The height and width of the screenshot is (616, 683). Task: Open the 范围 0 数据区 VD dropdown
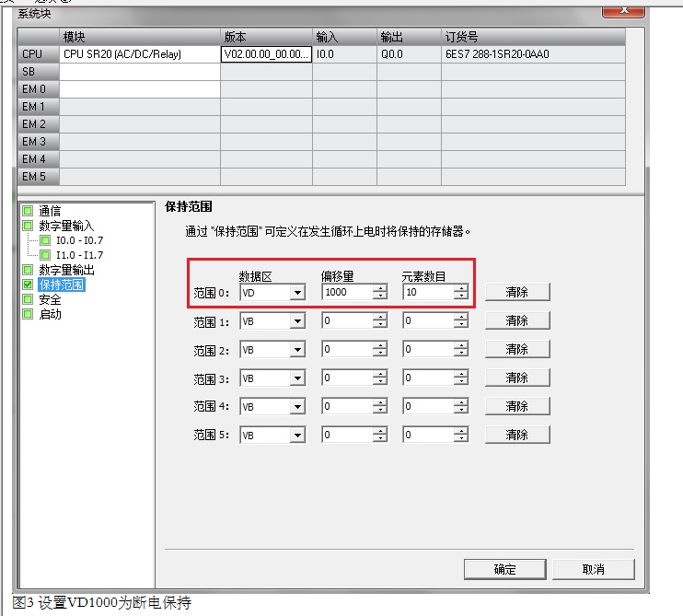pos(297,292)
